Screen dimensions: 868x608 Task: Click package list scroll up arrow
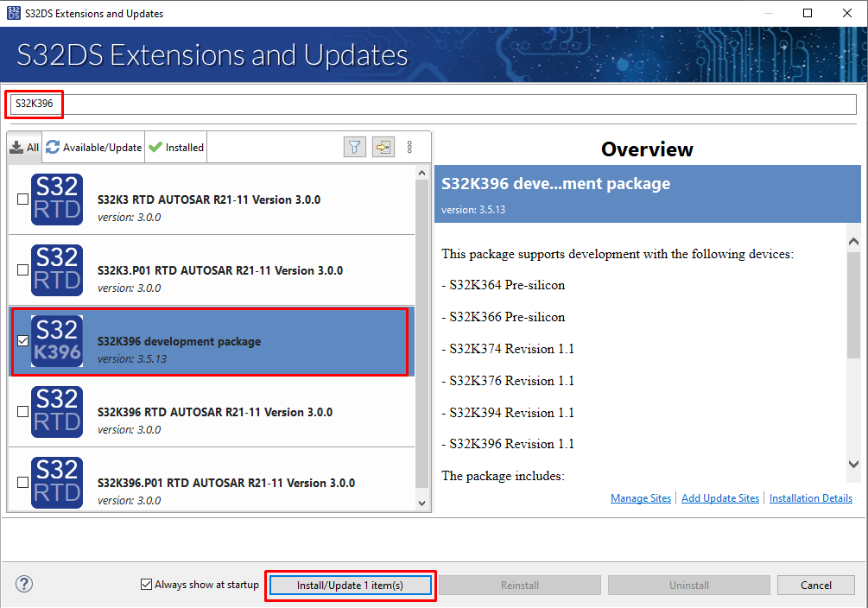421,173
